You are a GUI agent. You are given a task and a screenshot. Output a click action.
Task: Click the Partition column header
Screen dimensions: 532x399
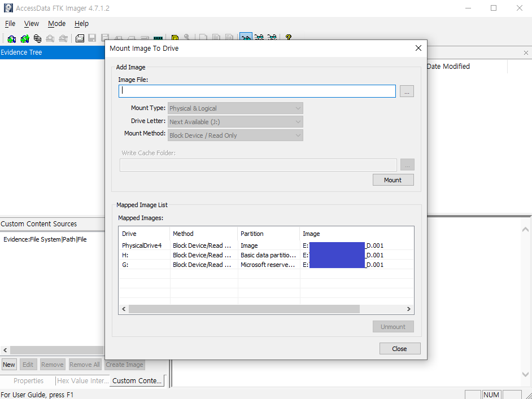click(269, 234)
